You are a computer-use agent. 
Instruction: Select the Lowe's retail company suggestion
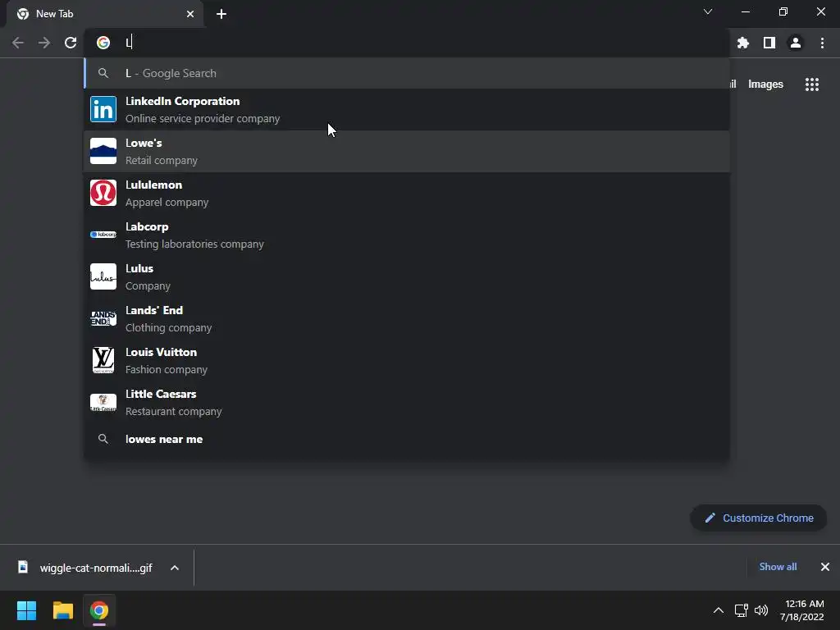point(407,151)
